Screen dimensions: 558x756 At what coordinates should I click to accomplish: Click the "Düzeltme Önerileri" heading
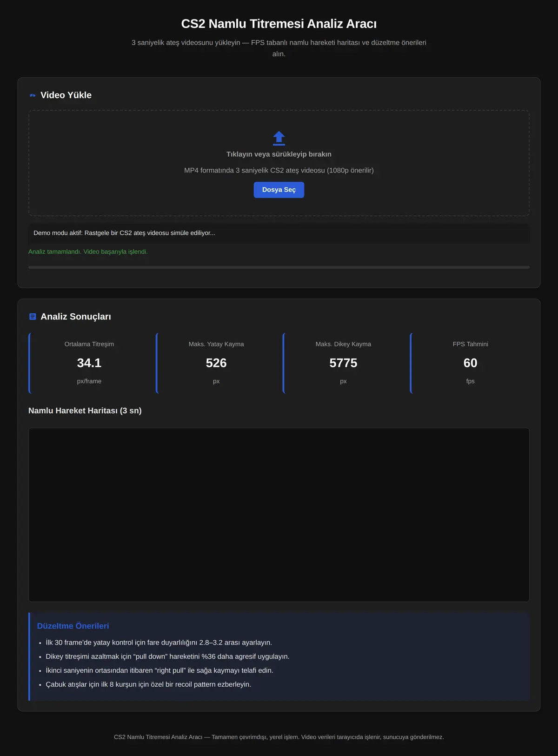pyautogui.click(x=73, y=626)
